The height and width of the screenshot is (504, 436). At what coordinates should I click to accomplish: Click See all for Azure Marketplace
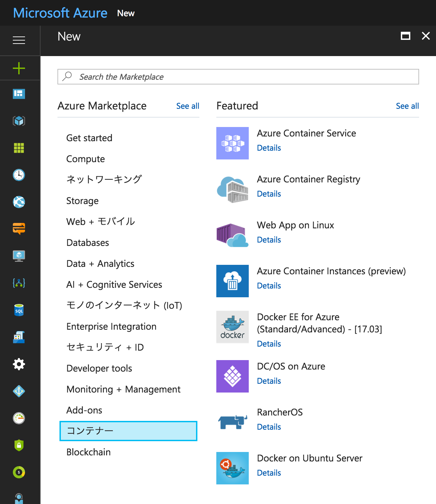pos(188,106)
